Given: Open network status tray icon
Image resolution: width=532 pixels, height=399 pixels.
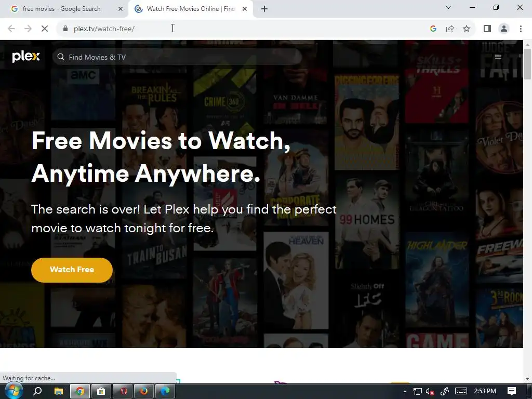Looking at the screenshot, I should click(x=418, y=392).
